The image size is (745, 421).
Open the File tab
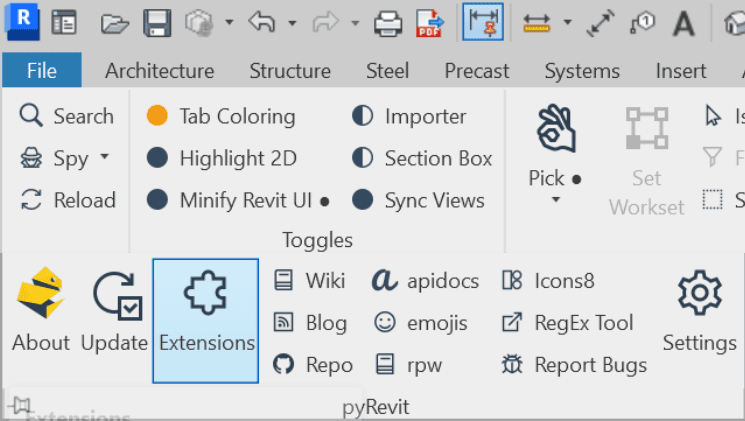coord(42,71)
